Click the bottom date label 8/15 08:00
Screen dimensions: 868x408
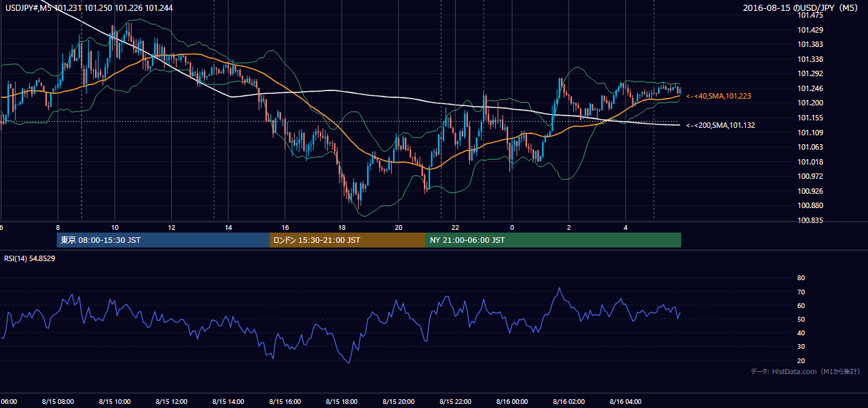point(58,402)
